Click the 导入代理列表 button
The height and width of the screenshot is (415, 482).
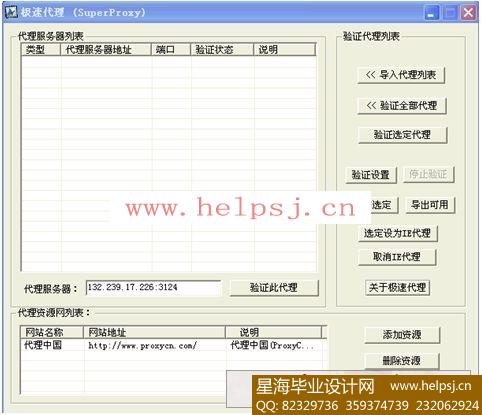click(401, 75)
